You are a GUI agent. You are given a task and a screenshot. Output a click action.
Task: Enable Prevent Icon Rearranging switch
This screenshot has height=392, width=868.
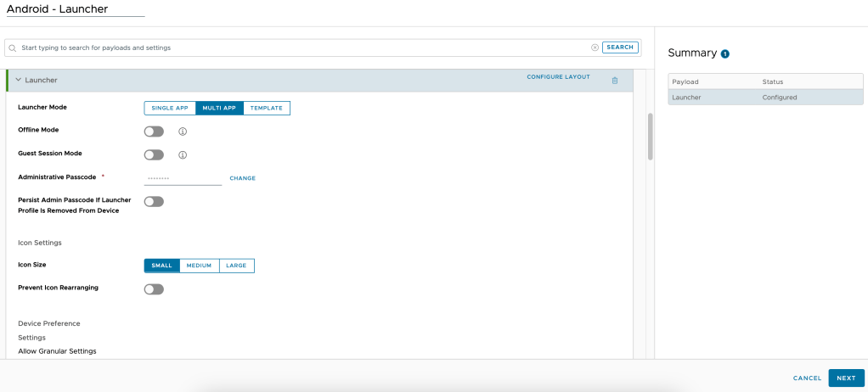154,289
